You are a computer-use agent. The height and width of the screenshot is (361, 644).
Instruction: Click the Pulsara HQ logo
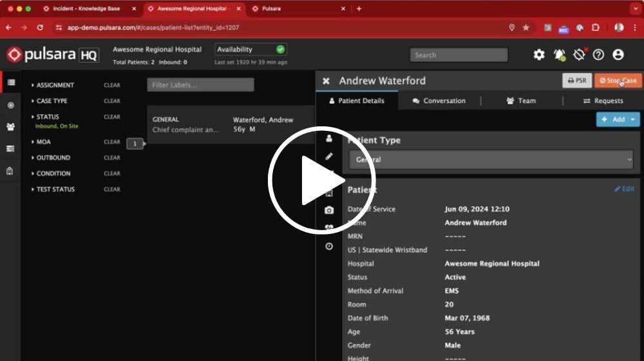53,54
